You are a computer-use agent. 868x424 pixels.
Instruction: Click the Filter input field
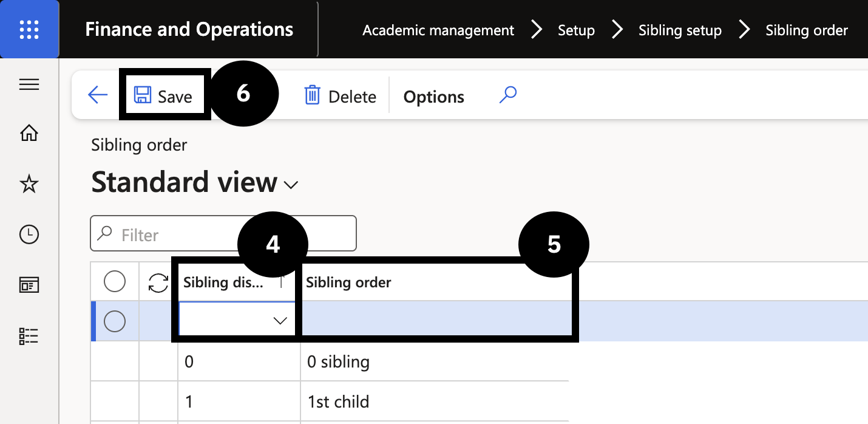pos(223,233)
